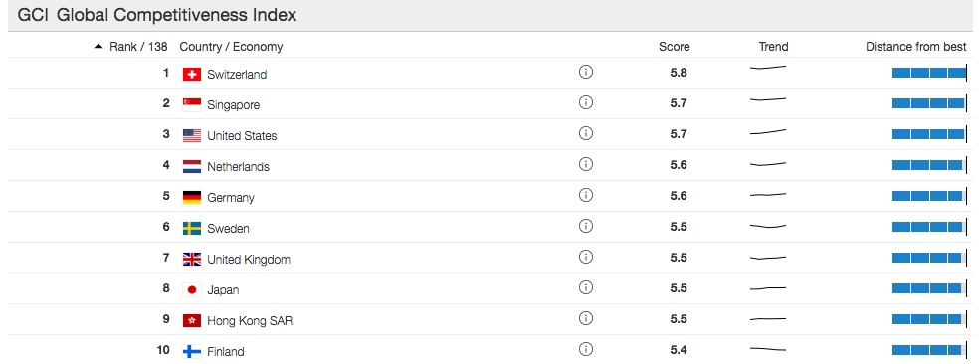Click the United Kingdom flag icon
The image size is (980, 364).
point(192,260)
